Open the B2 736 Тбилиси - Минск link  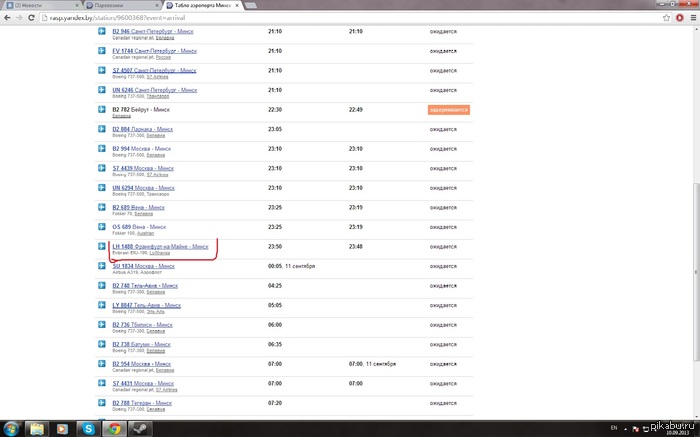[142, 325]
